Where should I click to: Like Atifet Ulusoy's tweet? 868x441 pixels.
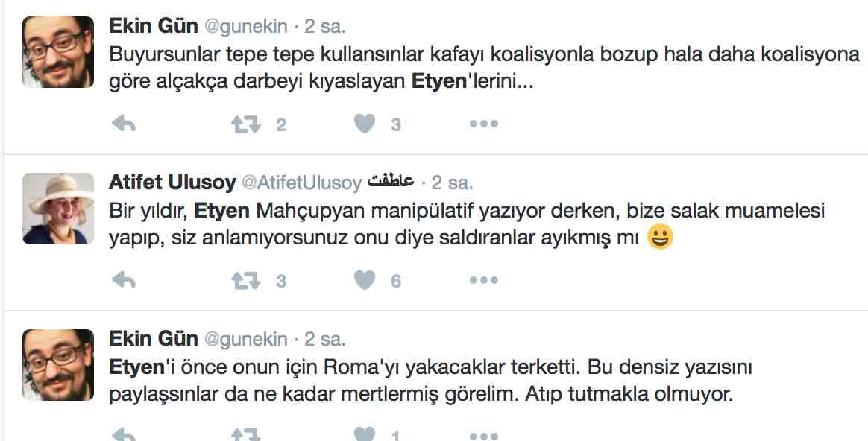click(x=365, y=280)
